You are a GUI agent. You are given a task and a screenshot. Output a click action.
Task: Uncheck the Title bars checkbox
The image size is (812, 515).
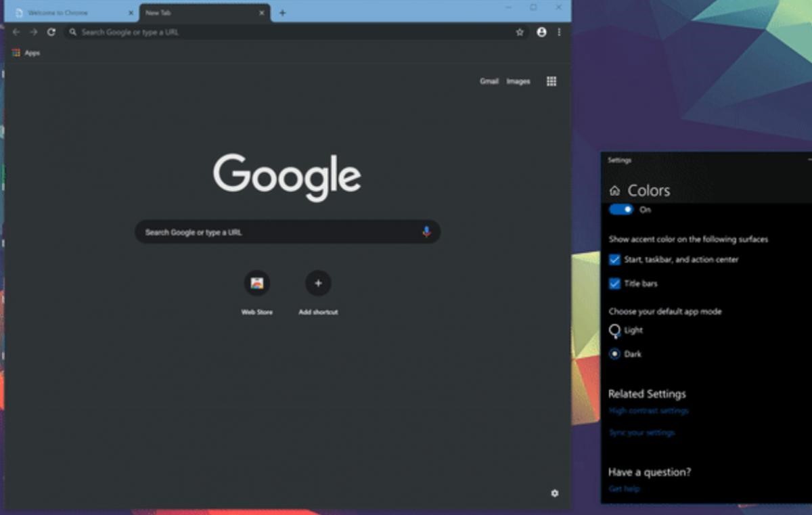[614, 284]
